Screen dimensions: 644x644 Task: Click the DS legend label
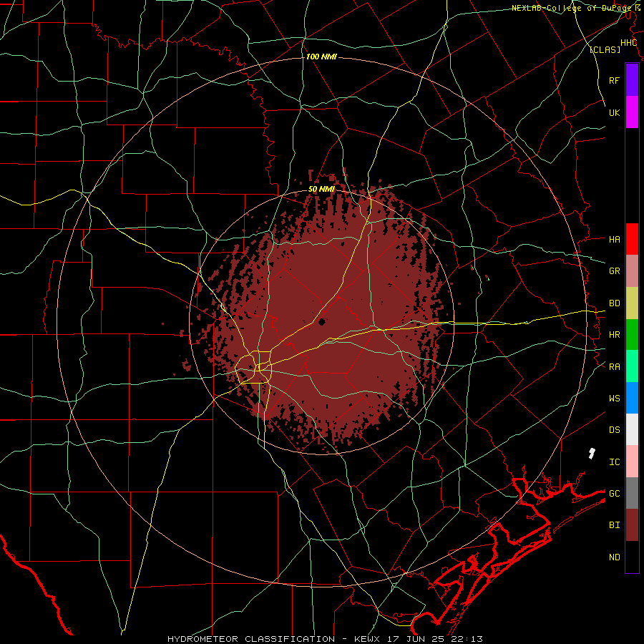[614, 429]
